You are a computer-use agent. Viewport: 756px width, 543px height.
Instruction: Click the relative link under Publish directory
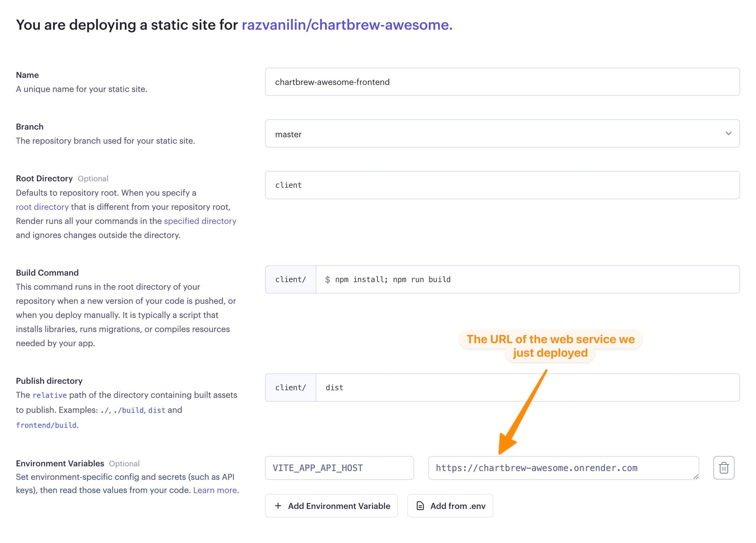point(49,395)
